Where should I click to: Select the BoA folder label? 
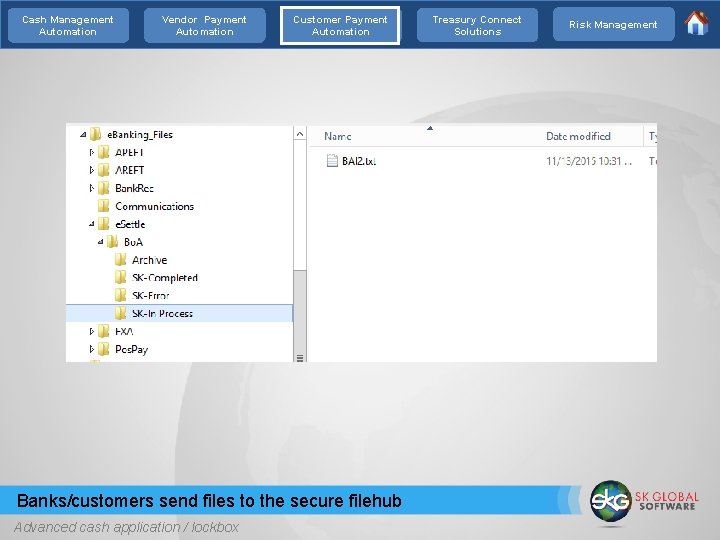pyautogui.click(x=133, y=242)
